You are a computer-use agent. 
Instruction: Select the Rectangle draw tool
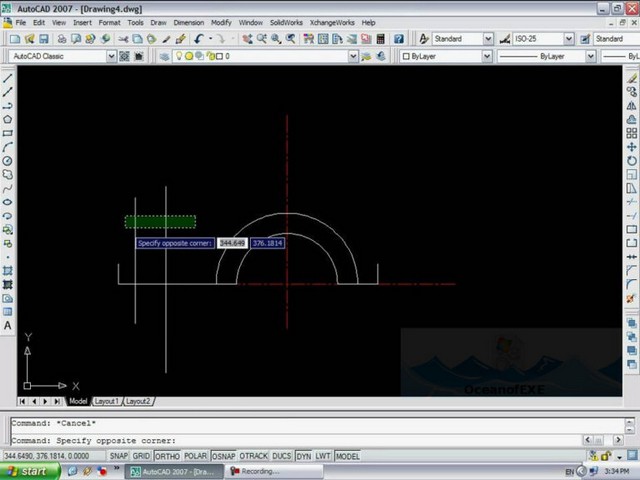7,133
